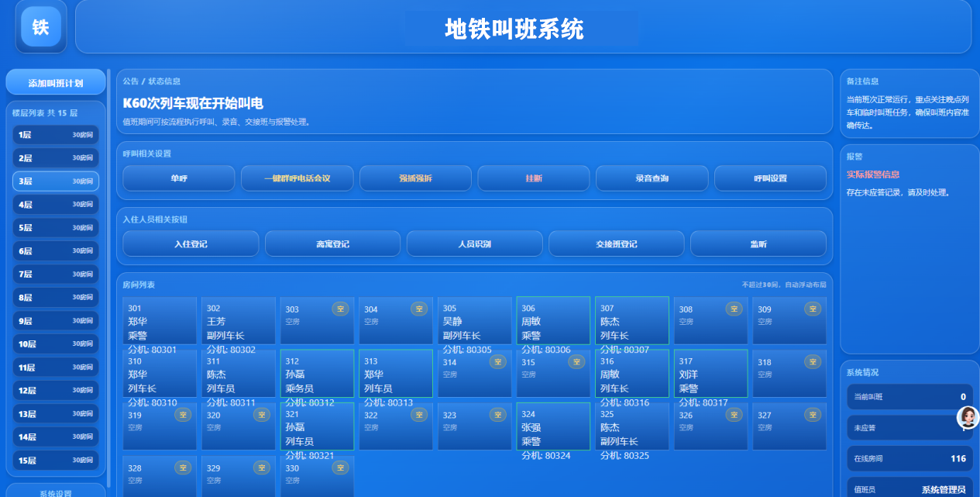Viewport: 980px width, 497px height.
Task: Select room 306 card of 周敏
Action: point(553,320)
